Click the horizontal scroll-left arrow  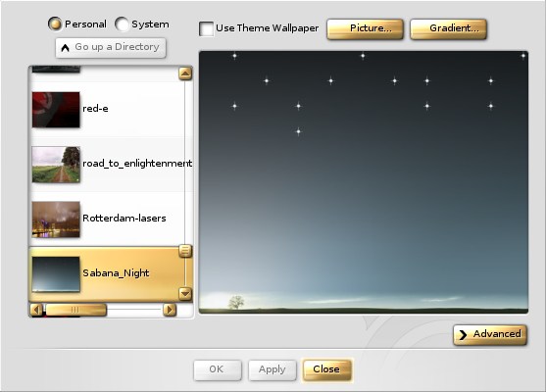[36, 310]
